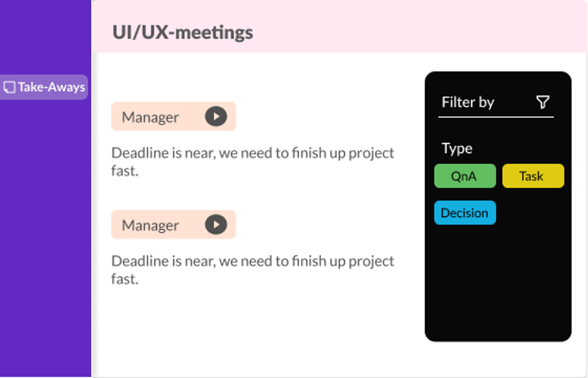Click empty area of black filter panel
Image resolution: width=588 pixels, height=378 pixels.
(498, 284)
